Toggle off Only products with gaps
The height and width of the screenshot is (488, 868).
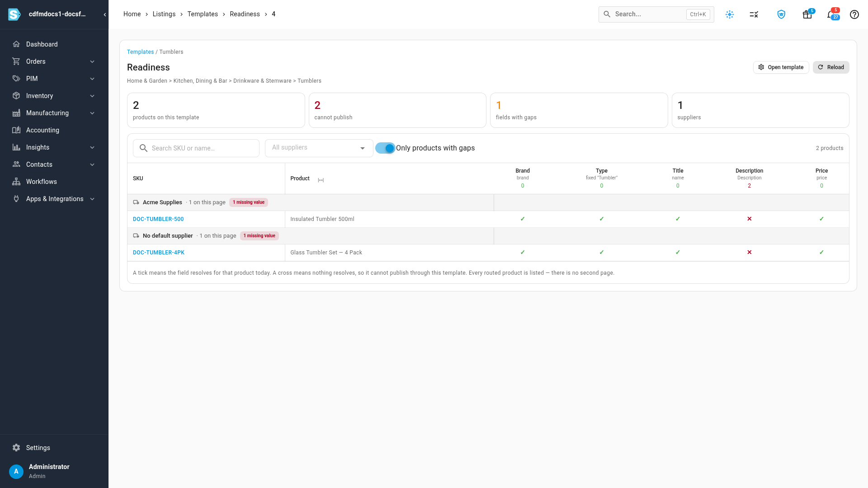click(385, 148)
